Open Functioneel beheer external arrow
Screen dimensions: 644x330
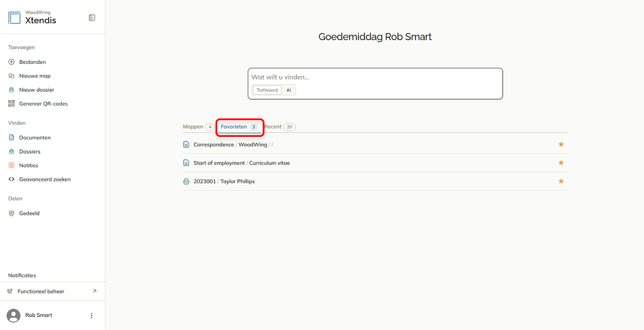(x=94, y=291)
